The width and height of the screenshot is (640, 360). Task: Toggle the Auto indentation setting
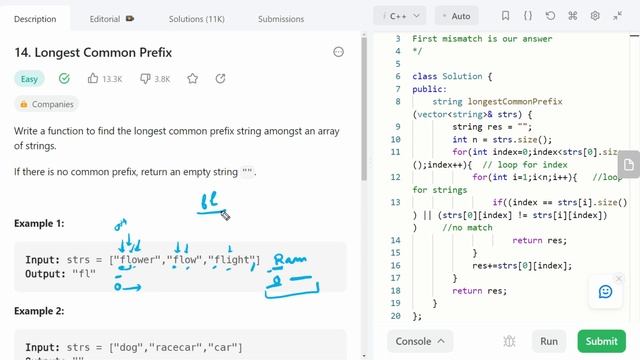[456, 16]
